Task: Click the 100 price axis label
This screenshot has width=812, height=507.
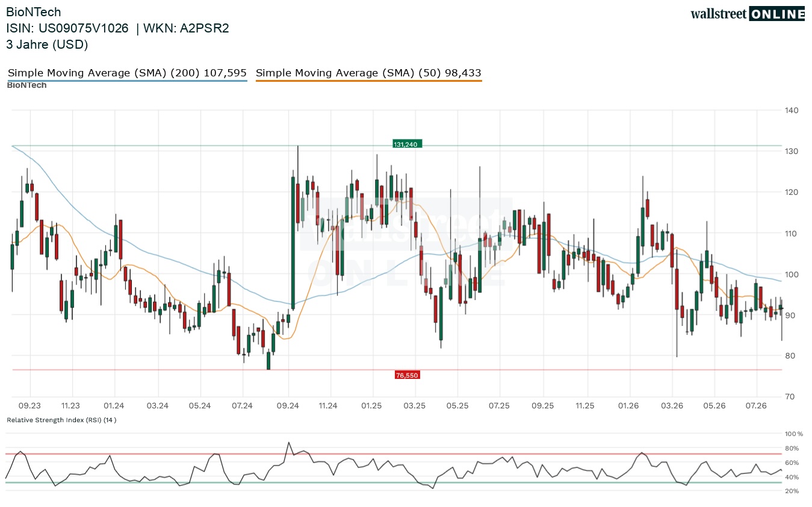Action: pos(791,274)
